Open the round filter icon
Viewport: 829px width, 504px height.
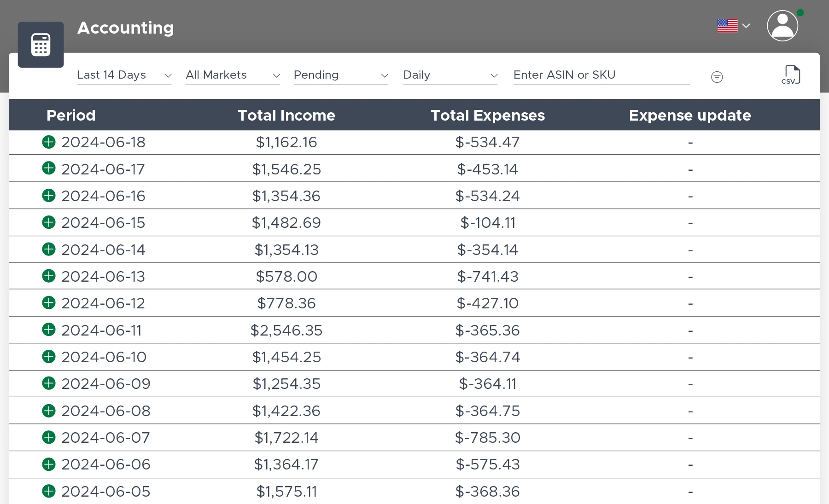(x=717, y=77)
